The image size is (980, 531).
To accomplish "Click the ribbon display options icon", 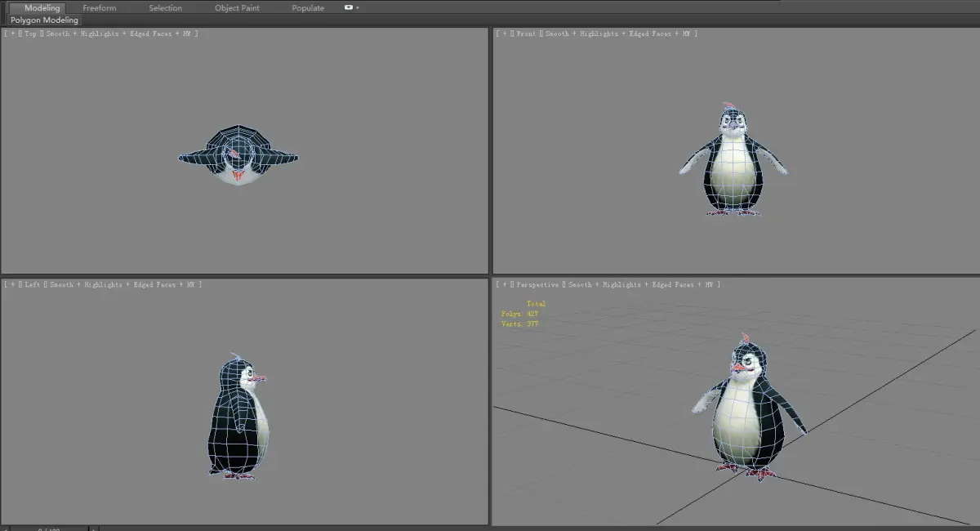I will coord(351,7).
